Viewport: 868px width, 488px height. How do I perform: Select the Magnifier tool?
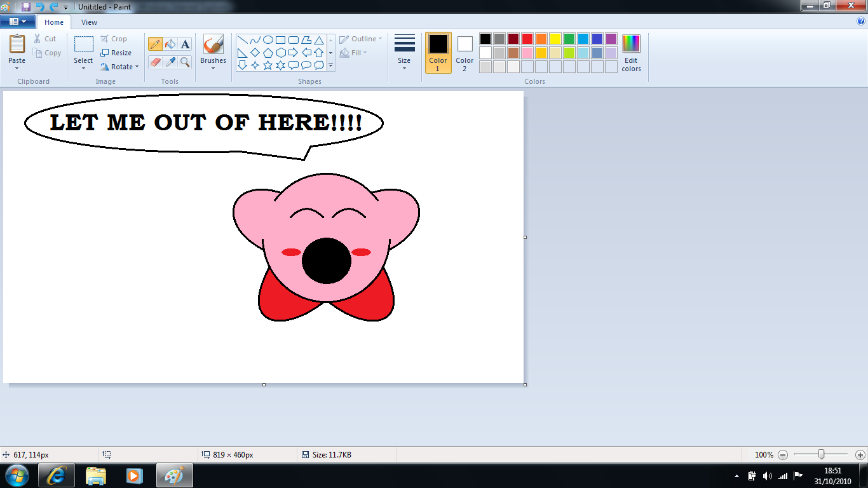pos(185,62)
